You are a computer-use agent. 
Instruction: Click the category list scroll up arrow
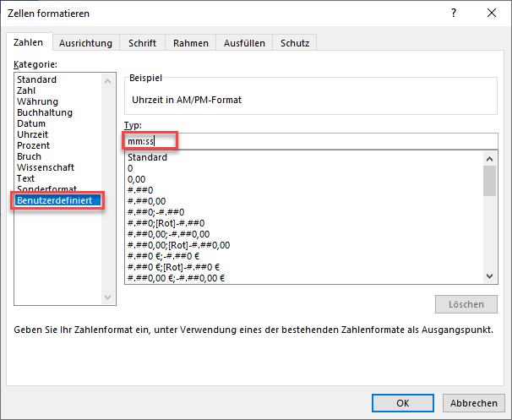click(x=108, y=81)
